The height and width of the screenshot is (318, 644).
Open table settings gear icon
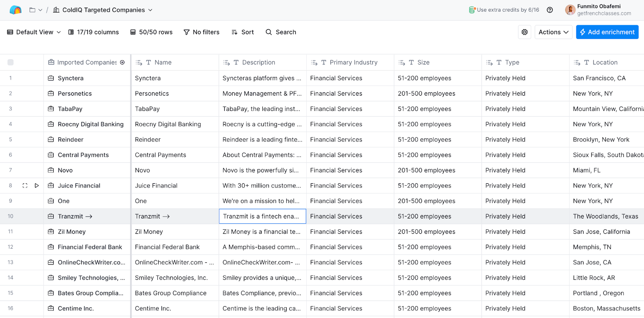click(524, 32)
